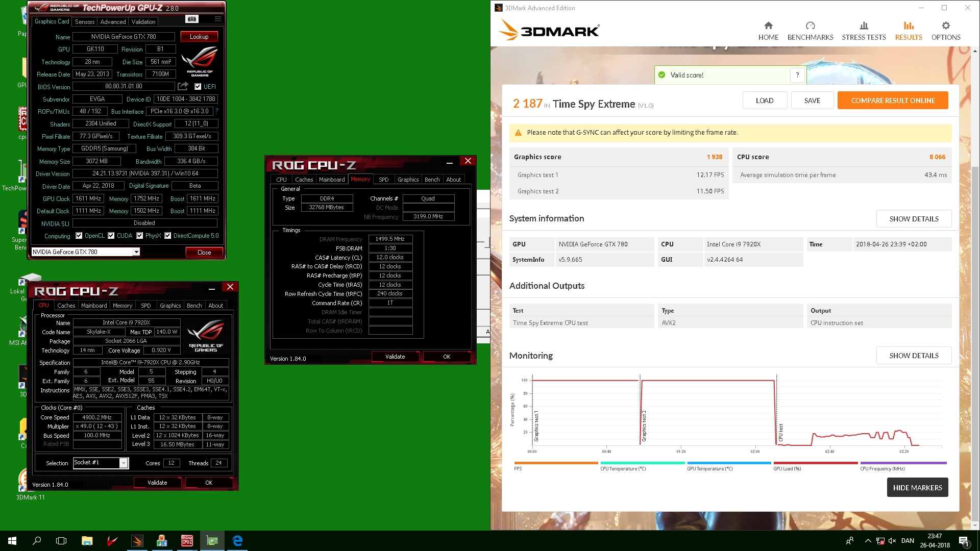Open the OPTIONS gear in 3DMark
This screenshot has width=980, height=551.
coord(946,31)
